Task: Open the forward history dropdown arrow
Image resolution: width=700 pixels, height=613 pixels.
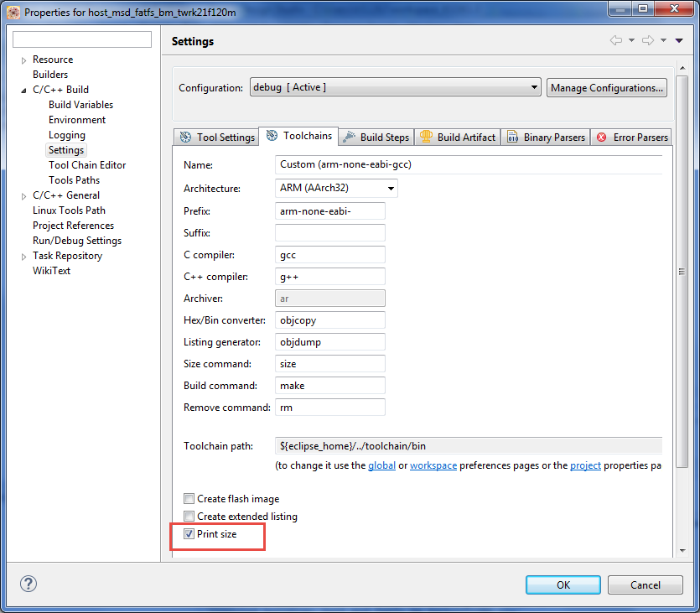Action: click(663, 40)
